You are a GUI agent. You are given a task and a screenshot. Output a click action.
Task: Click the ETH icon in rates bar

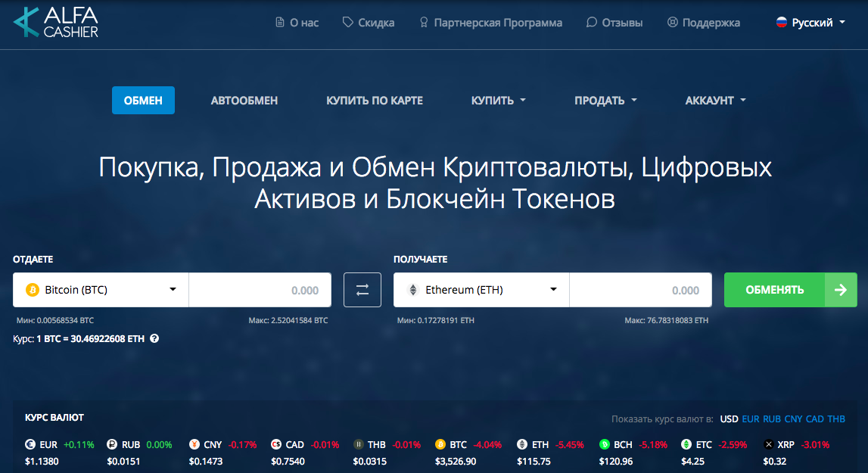pos(522,444)
